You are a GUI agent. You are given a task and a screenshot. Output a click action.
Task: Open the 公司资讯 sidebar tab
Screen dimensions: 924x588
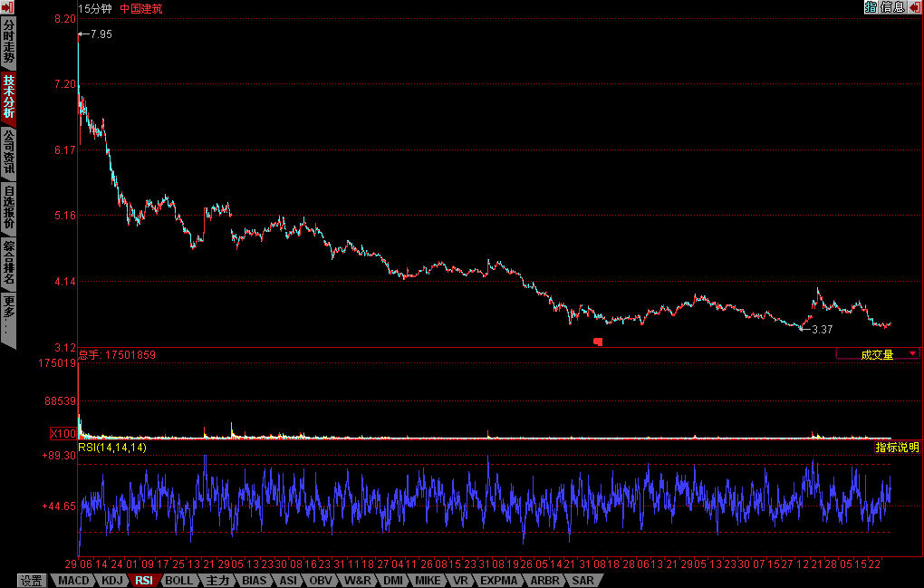coord(8,152)
